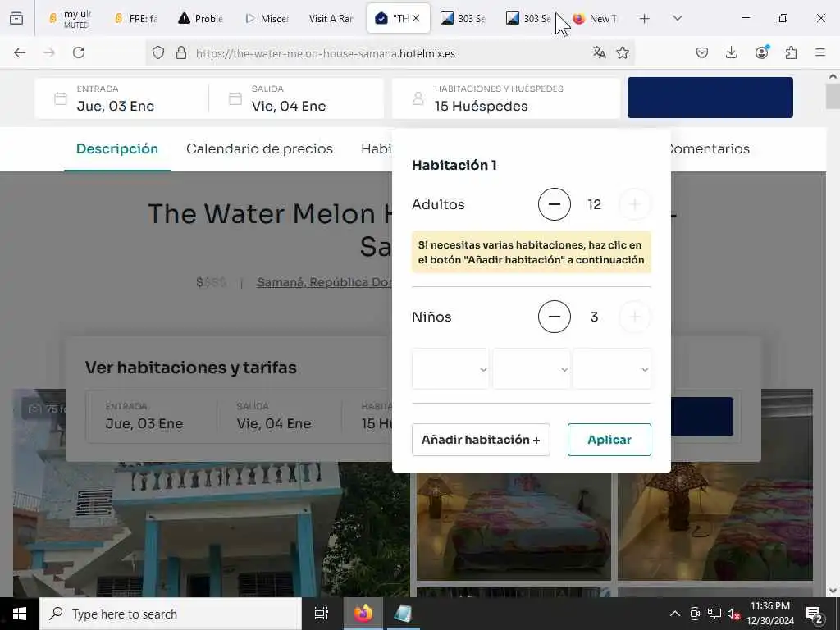Open the Extensions puzzle icon
This screenshot has width=840, height=630.
click(791, 52)
